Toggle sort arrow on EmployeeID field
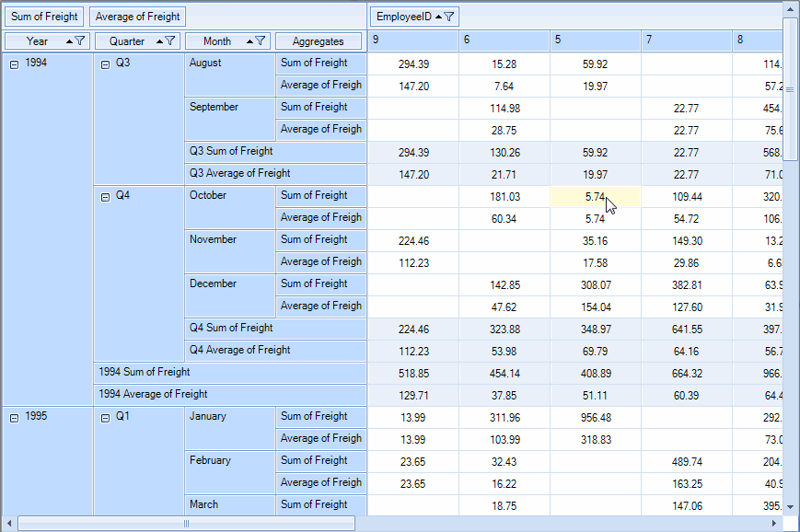Image resolution: width=800 pixels, height=532 pixels. [438, 17]
